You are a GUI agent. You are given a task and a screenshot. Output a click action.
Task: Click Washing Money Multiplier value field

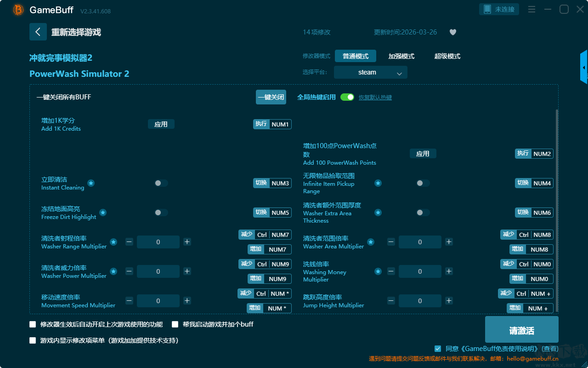pyautogui.click(x=420, y=271)
